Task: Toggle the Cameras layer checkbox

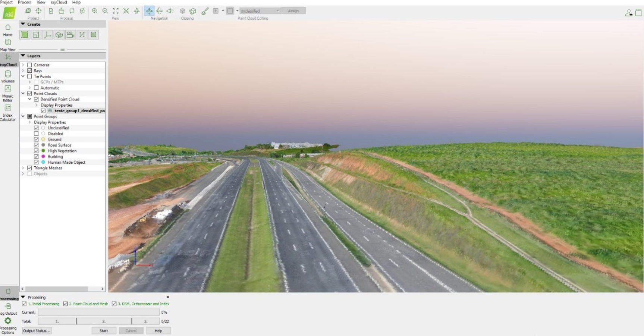Action: point(30,65)
